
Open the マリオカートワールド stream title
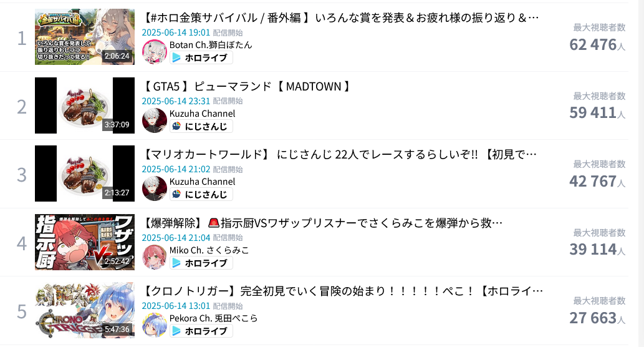coord(339,155)
